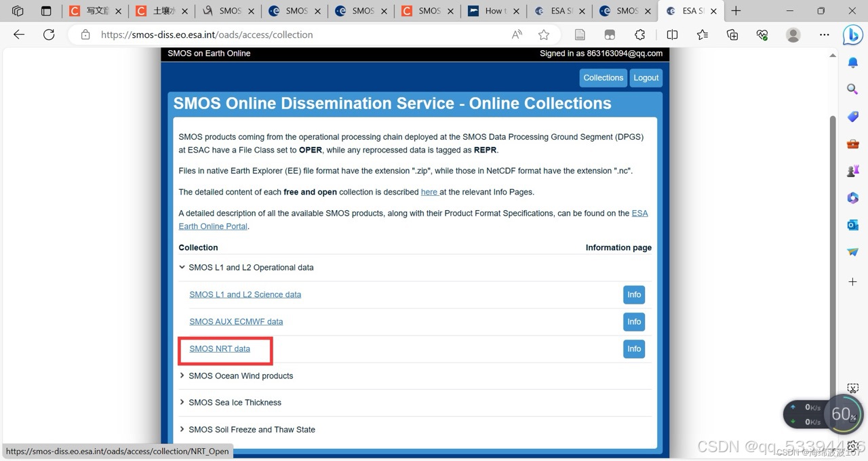Screen dimensions: 868x461
Task: Switch to the 写文章 tab
Action: (x=94, y=11)
